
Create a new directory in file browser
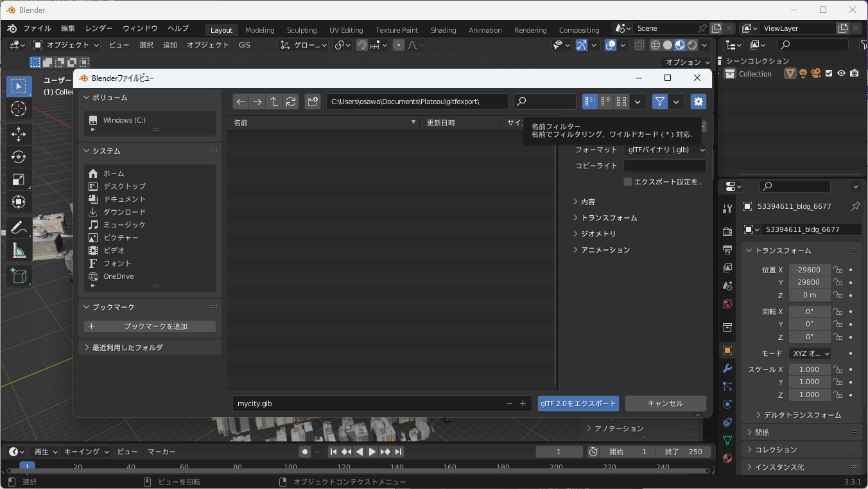click(313, 102)
